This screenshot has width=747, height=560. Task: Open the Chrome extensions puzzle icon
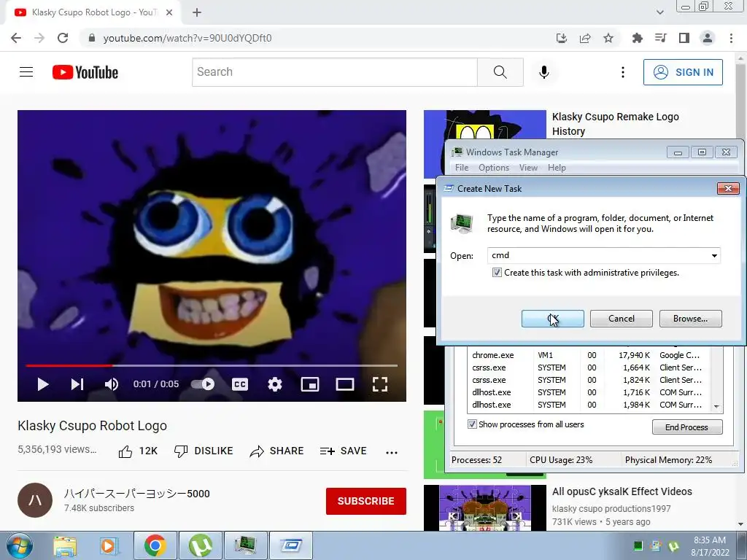637,38
